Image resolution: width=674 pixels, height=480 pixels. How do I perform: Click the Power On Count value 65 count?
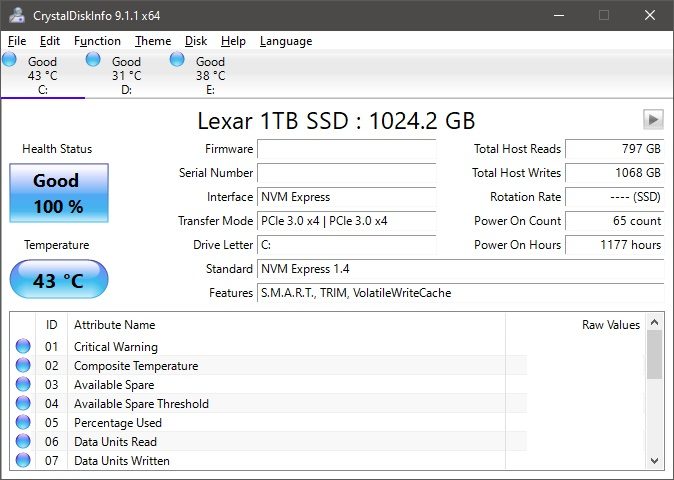(x=615, y=221)
